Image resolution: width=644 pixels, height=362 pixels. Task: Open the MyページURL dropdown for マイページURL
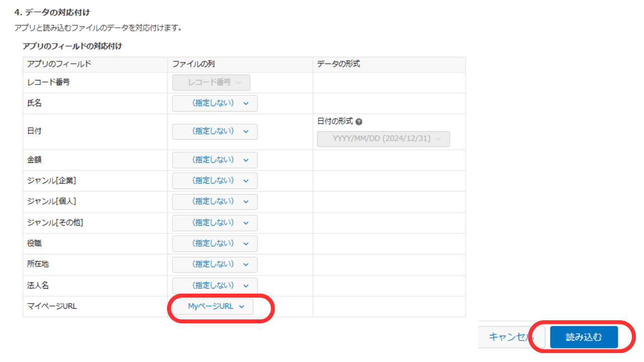point(213,306)
